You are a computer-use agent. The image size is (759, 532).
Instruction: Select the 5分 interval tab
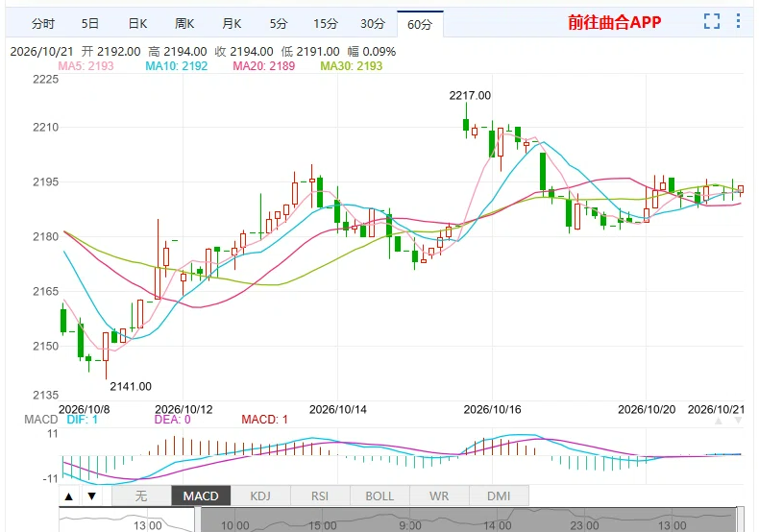[x=279, y=24]
